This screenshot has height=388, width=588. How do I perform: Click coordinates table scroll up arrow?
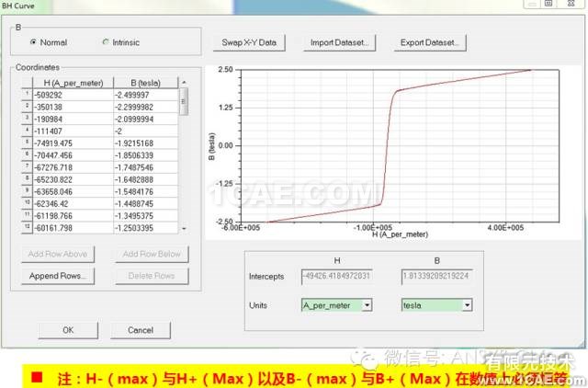(x=184, y=82)
